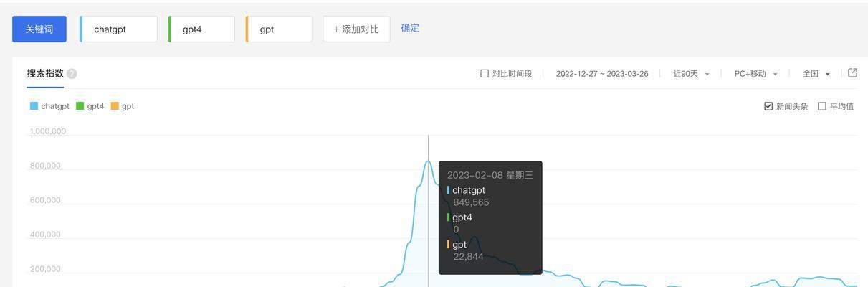Check the 平均值 checkbox

tap(822, 106)
